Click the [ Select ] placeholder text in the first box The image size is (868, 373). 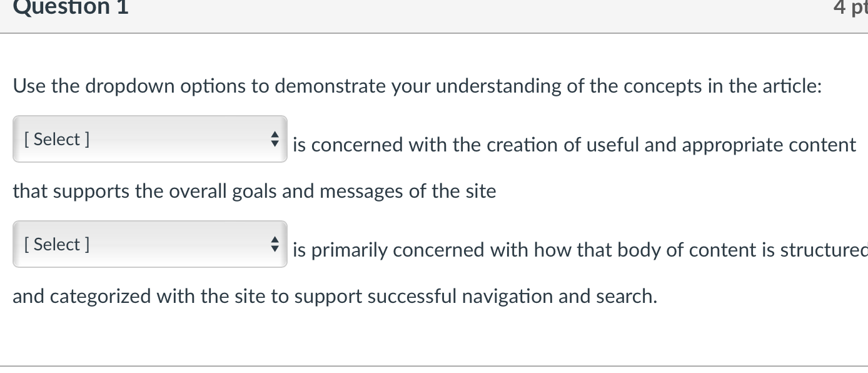pyautogui.click(x=56, y=139)
